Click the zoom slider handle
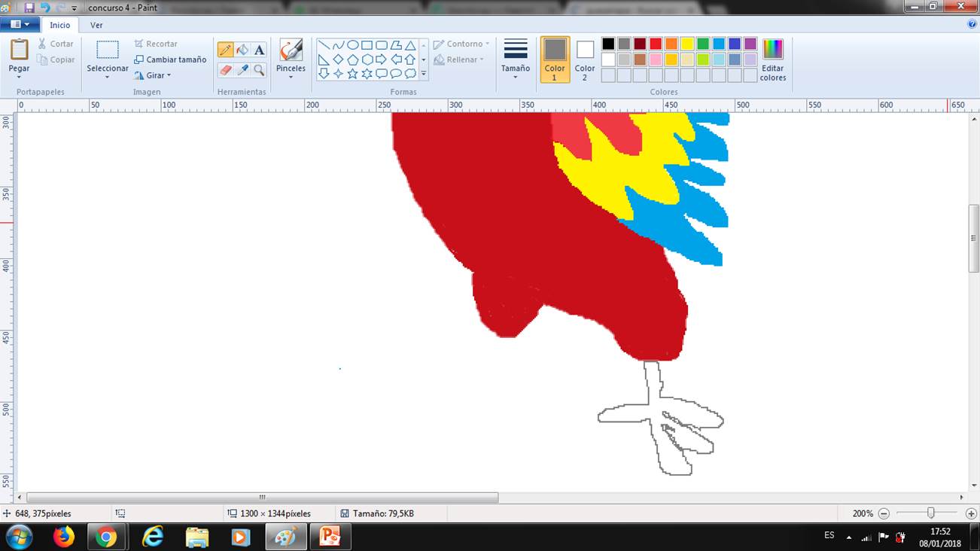The width and height of the screenshot is (980, 551). point(931,513)
